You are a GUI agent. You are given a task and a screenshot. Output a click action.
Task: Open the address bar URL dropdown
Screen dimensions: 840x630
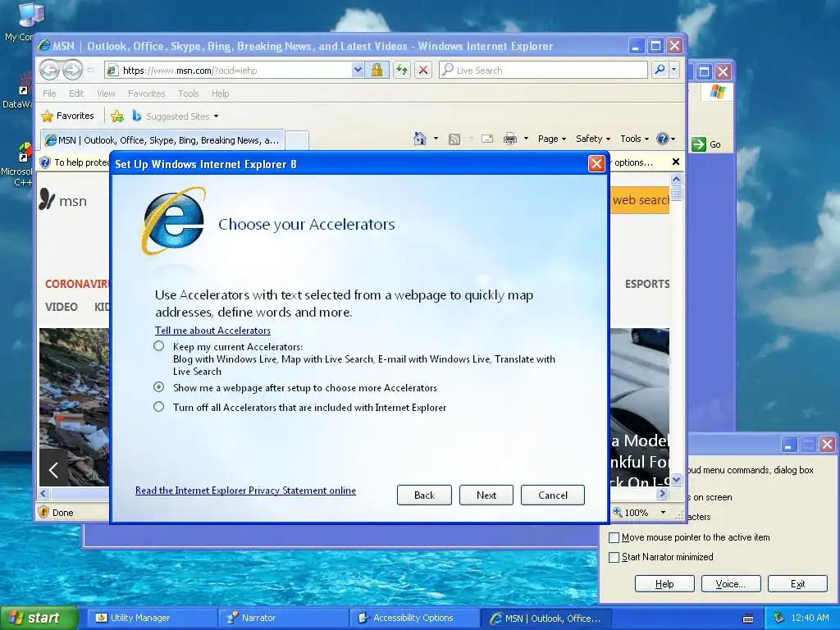pos(358,70)
